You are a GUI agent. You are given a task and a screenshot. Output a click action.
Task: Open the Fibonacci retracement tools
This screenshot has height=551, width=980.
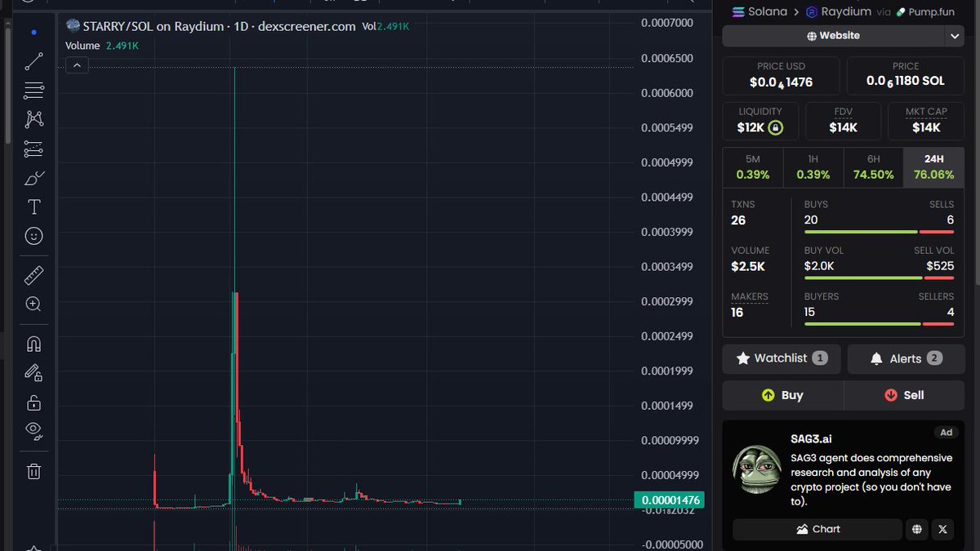[33, 91]
